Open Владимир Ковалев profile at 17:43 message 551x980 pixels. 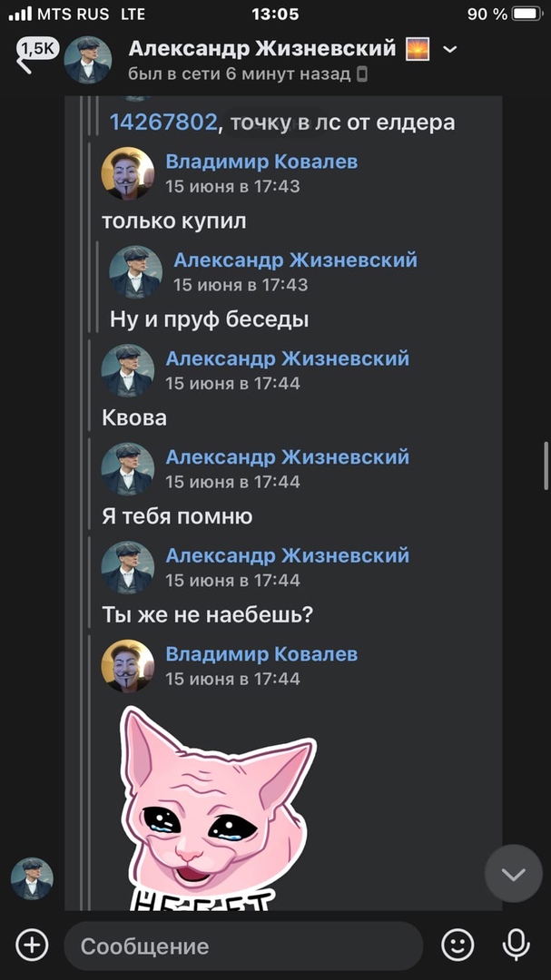click(x=261, y=162)
